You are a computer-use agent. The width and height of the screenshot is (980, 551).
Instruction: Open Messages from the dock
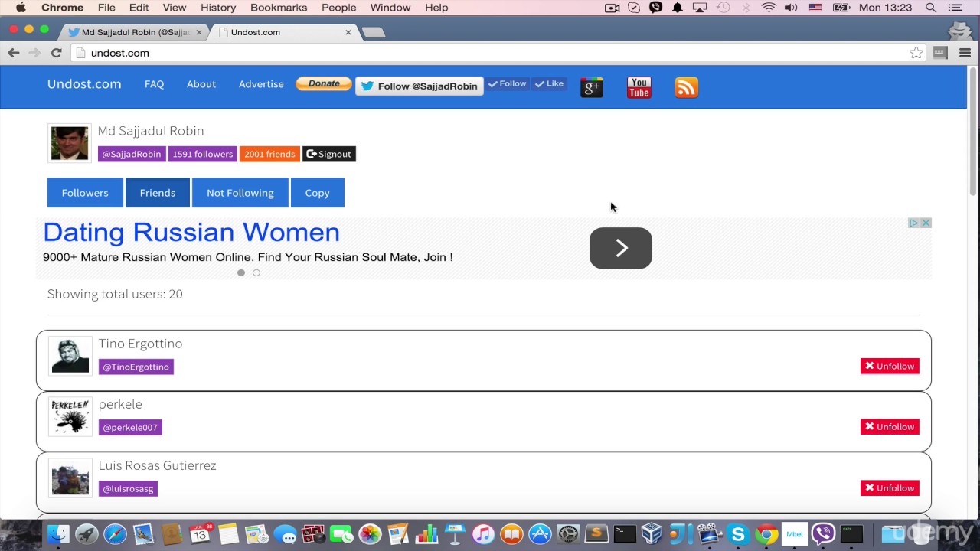pyautogui.click(x=285, y=533)
